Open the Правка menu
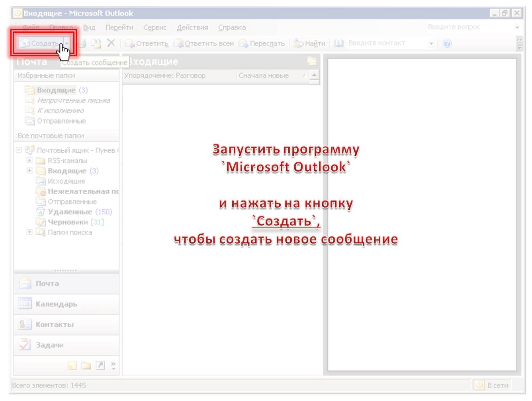The image size is (532, 401). 61,28
